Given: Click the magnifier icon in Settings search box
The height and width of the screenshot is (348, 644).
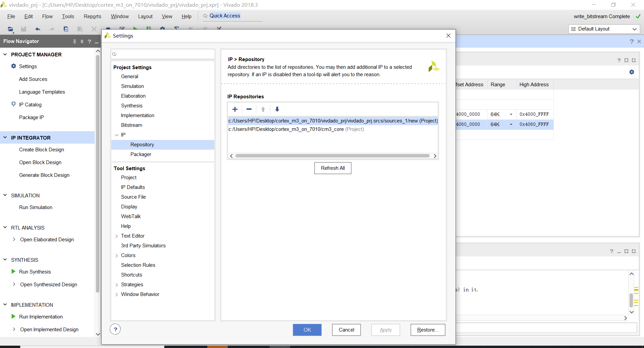Looking at the screenshot, I should point(114,54).
